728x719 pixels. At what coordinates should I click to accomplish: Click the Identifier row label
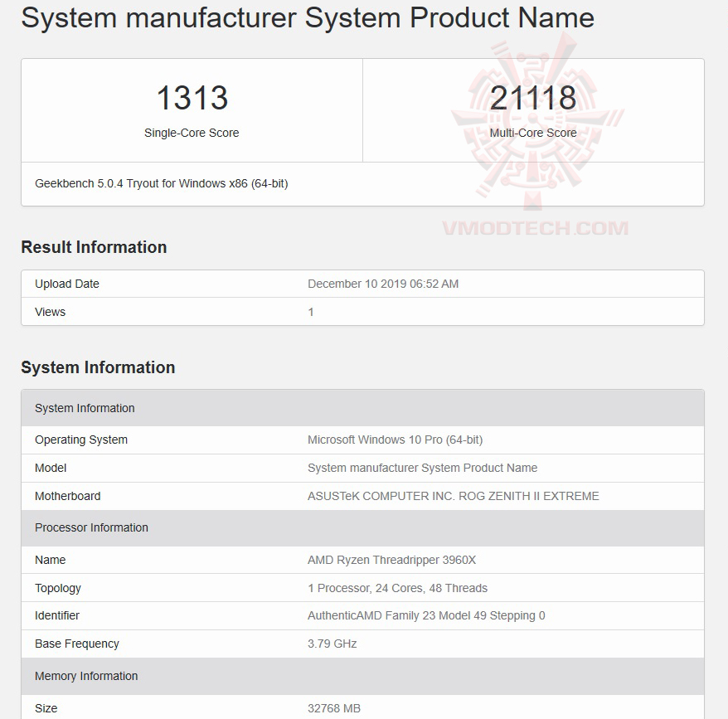point(57,616)
